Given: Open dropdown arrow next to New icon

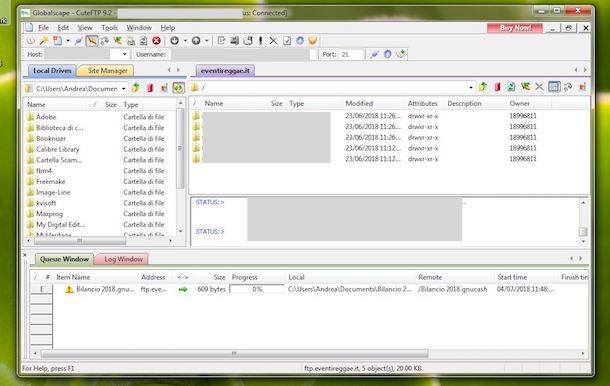Looking at the screenshot, I should coord(68,40).
